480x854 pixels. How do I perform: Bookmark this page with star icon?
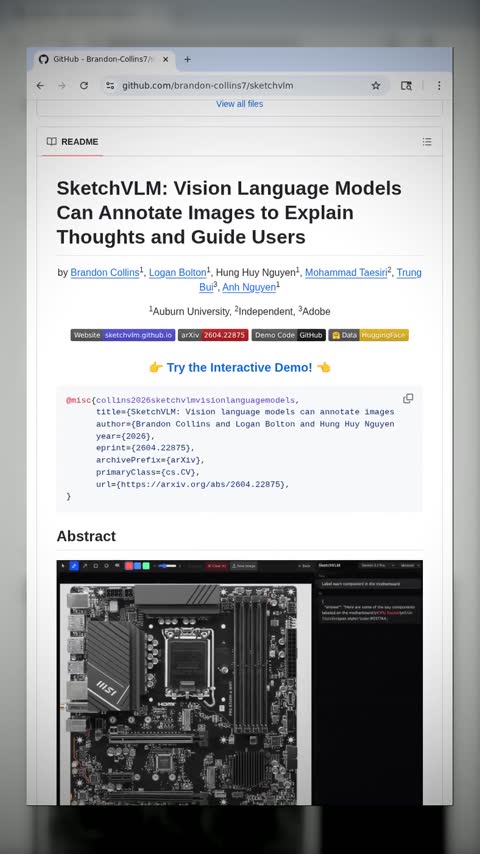click(x=376, y=86)
